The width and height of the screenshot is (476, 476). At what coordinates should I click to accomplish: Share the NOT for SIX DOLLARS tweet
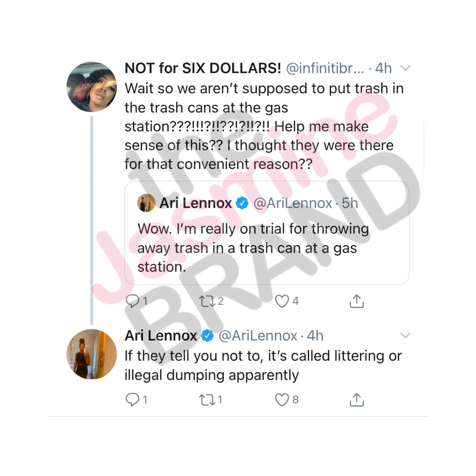pos(357,301)
